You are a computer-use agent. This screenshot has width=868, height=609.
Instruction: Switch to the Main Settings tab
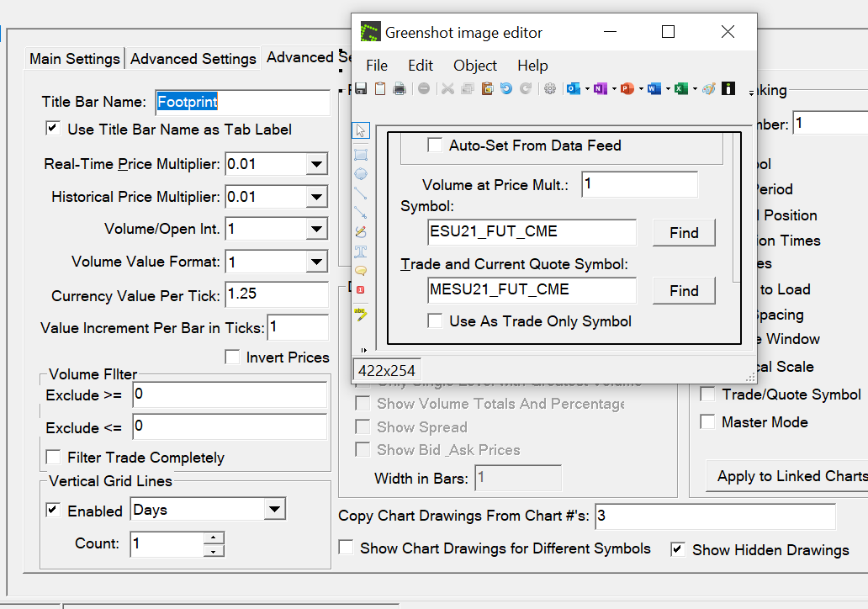coord(75,59)
